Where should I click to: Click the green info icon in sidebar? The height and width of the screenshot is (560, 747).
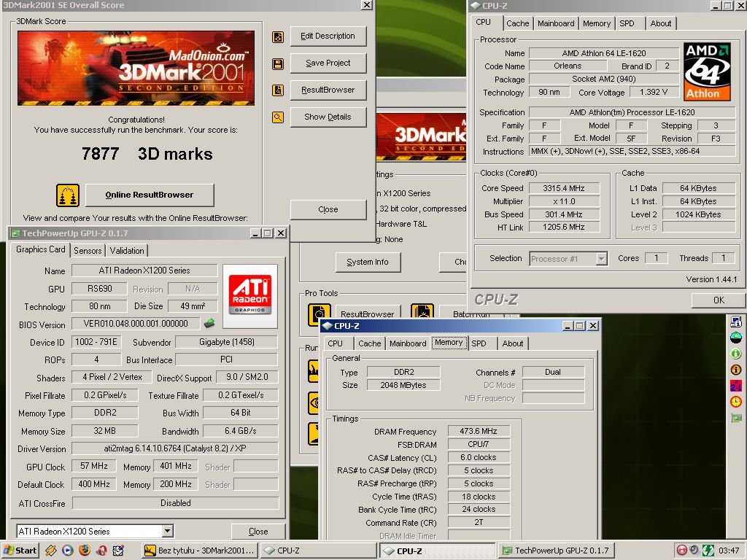(x=736, y=354)
